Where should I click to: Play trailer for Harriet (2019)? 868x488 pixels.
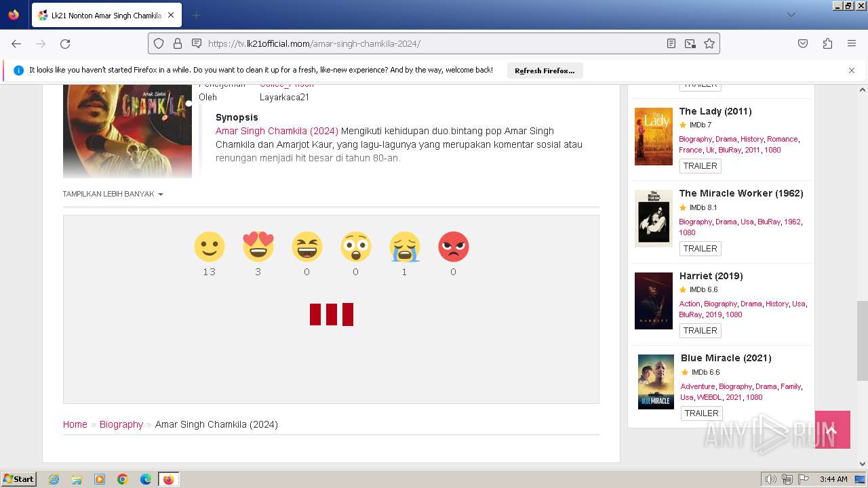tap(700, 331)
